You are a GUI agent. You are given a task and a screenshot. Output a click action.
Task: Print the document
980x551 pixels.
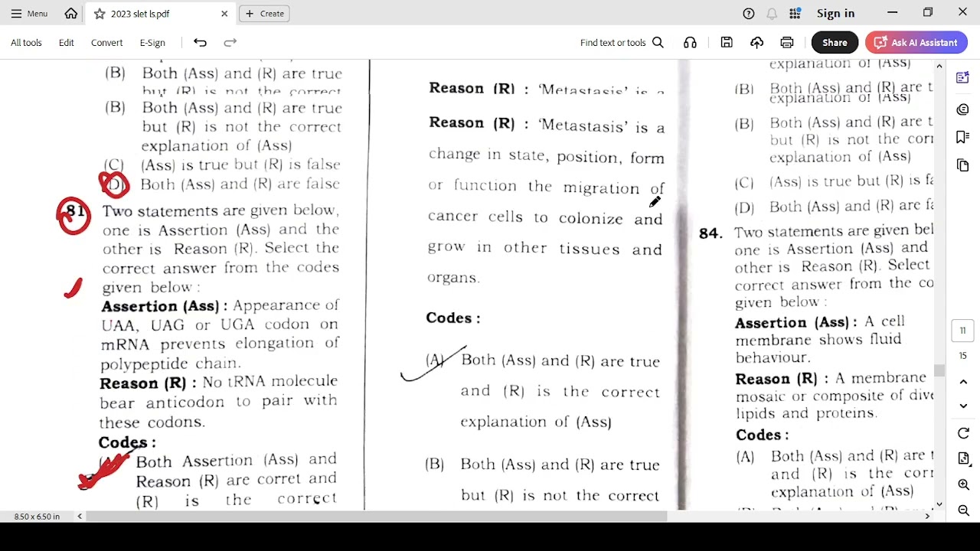[x=787, y=43]
